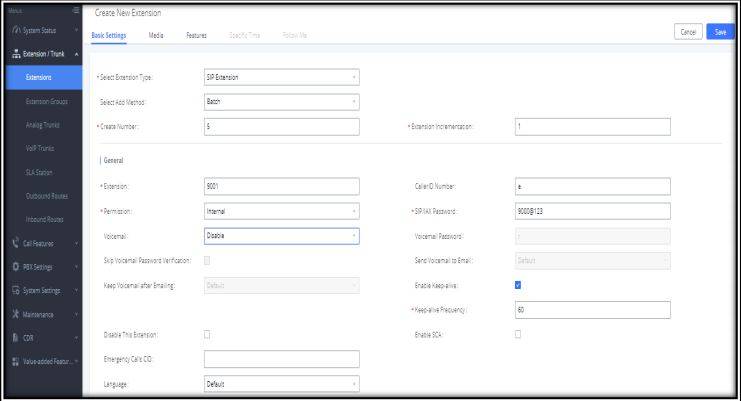Uncheck the Enable Keep-alive checkbox

pyautogui.click(x=518, y=285)
